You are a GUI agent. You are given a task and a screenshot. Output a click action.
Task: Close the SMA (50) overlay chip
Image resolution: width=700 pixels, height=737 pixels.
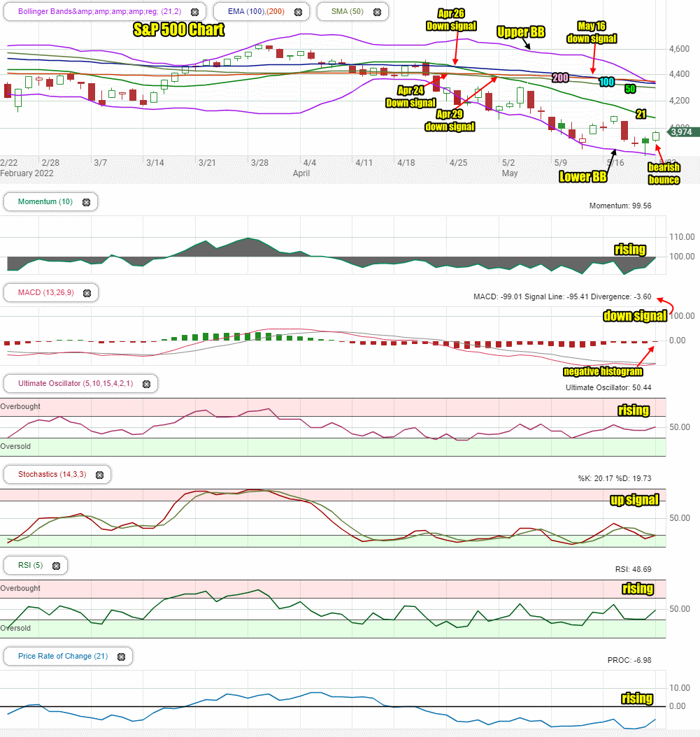[x=377, y=12]
